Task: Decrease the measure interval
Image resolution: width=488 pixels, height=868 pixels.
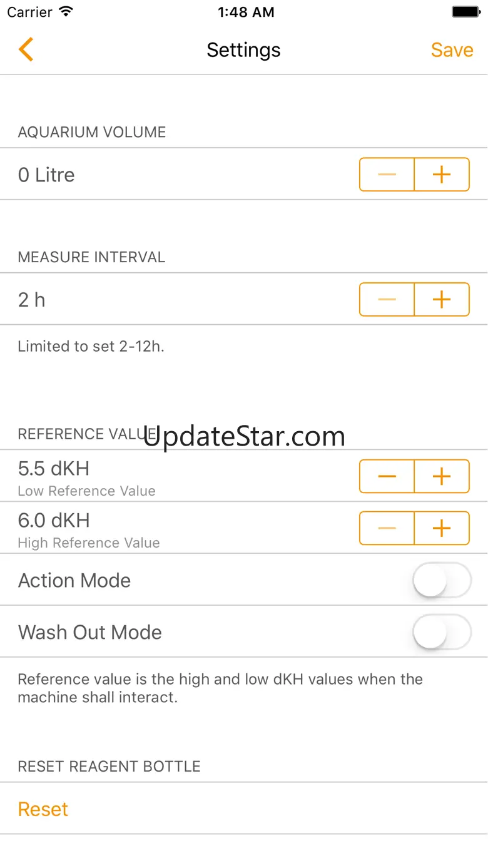Action: [387, 300]
